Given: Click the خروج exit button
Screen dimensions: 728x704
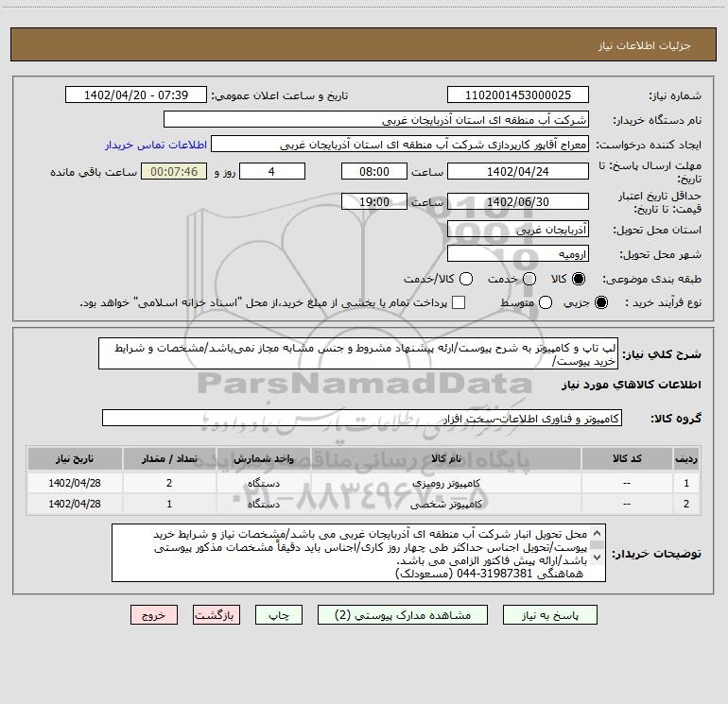Looking at the screenshot, I should coord(154,615).
